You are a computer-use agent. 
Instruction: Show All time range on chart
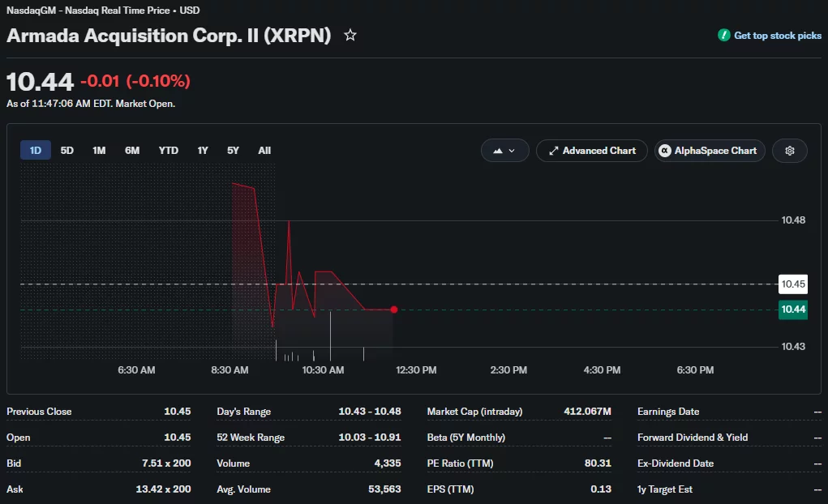[264, 151]
